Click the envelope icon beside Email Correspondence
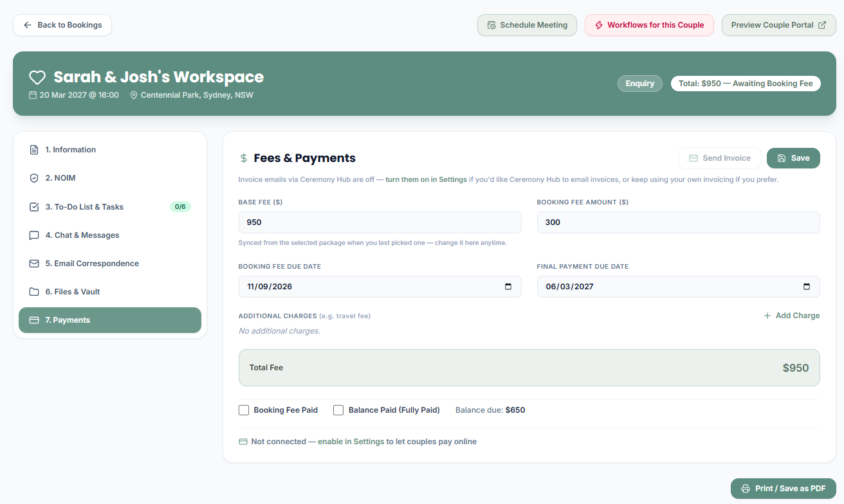The width and height of the screenshot is (844, 504). 34,264
